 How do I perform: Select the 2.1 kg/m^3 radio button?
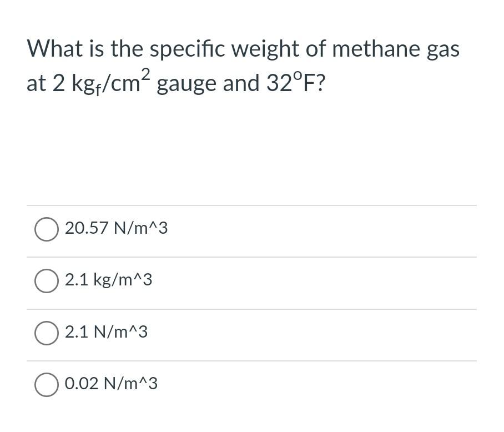[x=47, y=280]
